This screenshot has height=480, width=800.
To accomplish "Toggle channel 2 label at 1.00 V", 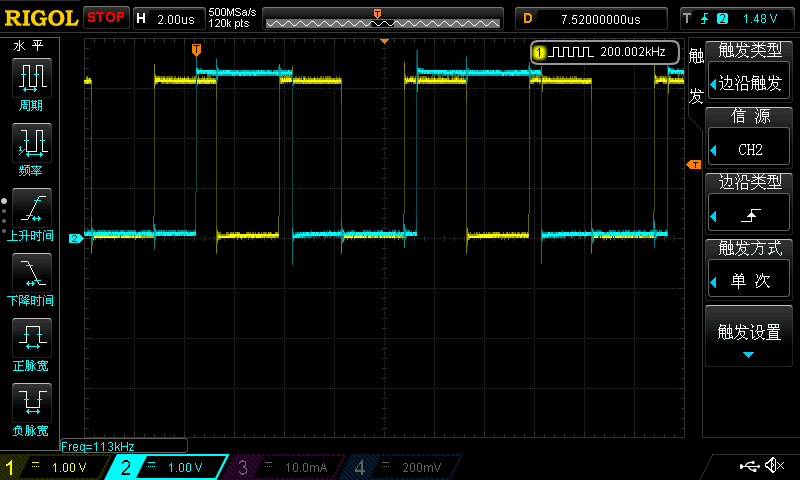I will (x=168, y=467).
